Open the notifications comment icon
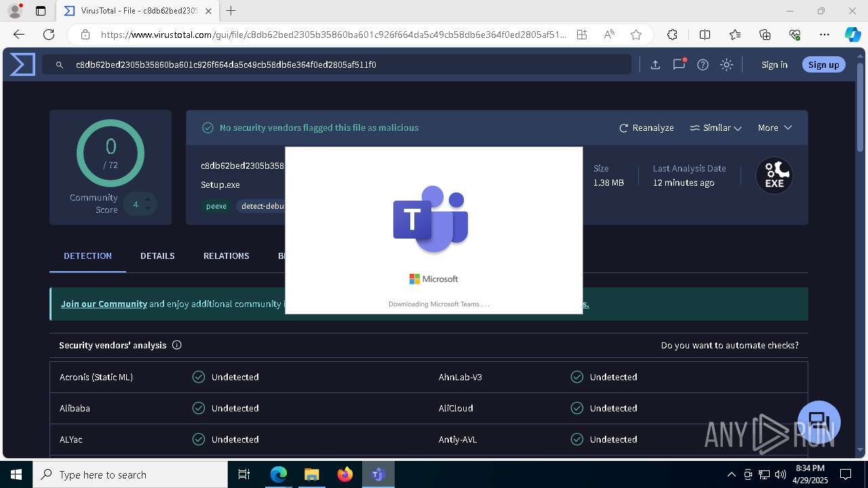868x488 pixels. [679, 64]
